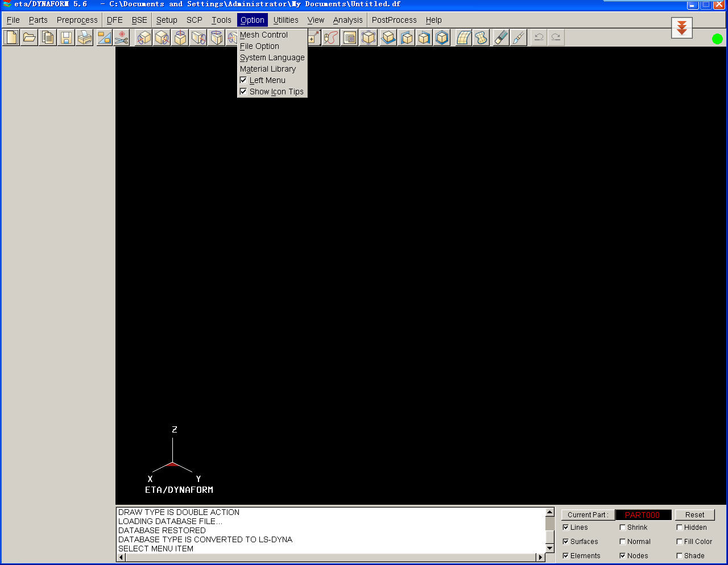Click the Open file folder icon
Screen dimensions: 728x565
[30, 38]
